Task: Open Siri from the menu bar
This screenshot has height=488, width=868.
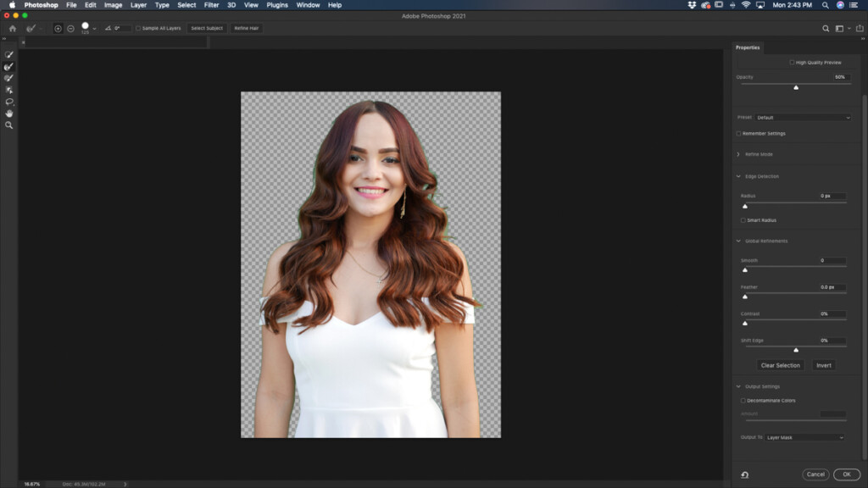Action: pyautogui.click(x=840, y=5)
